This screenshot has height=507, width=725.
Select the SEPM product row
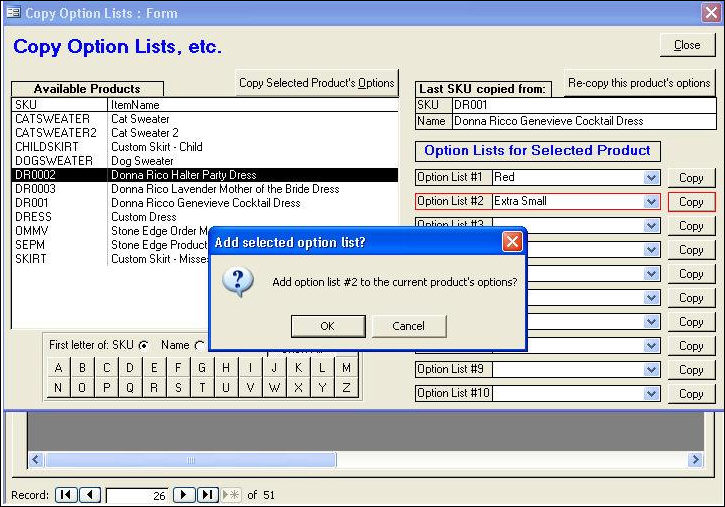(x=110, y=245)
